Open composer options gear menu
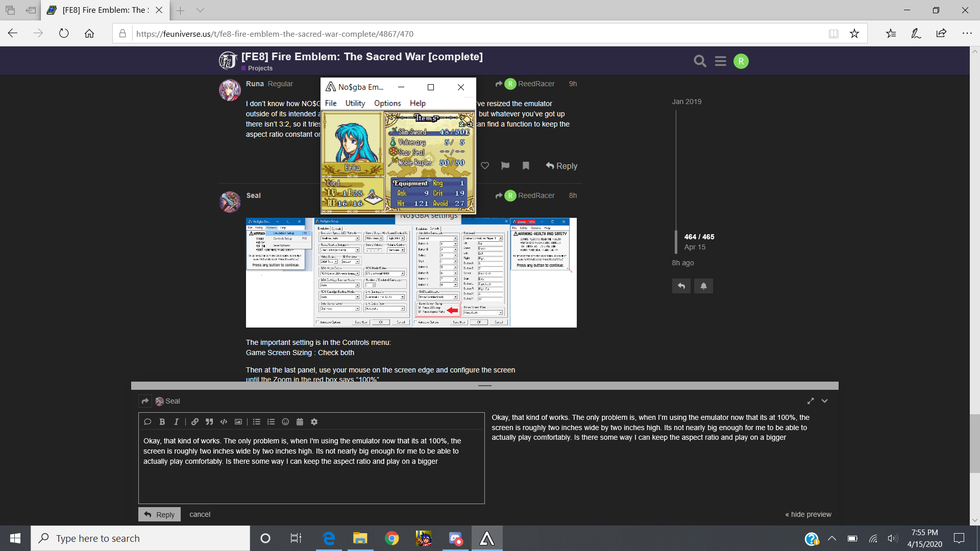The image size is (980, 551). click(x=314, y=422)
